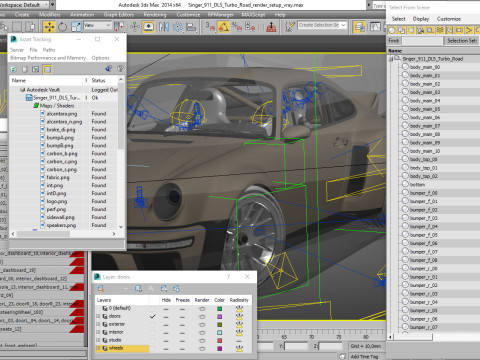Open Display menu in Select From Scene
This screenshot has width=480, height=360.
point(421,19)
